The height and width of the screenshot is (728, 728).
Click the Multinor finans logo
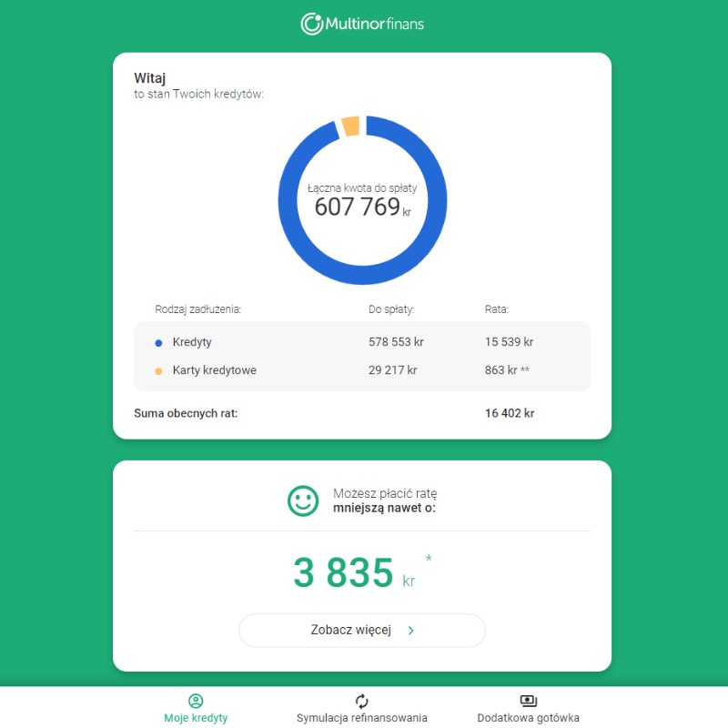pyautogui.click(x=362, y=24)
